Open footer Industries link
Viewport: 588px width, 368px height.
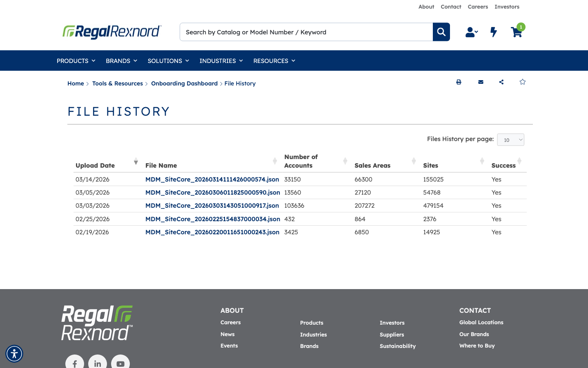pos(314,335)
